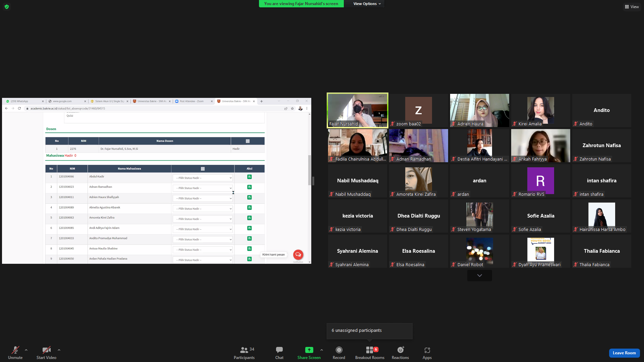Open the page share icon in address bar
The width and height of the screenshot is (644, 362).
[x=286, y=108]
